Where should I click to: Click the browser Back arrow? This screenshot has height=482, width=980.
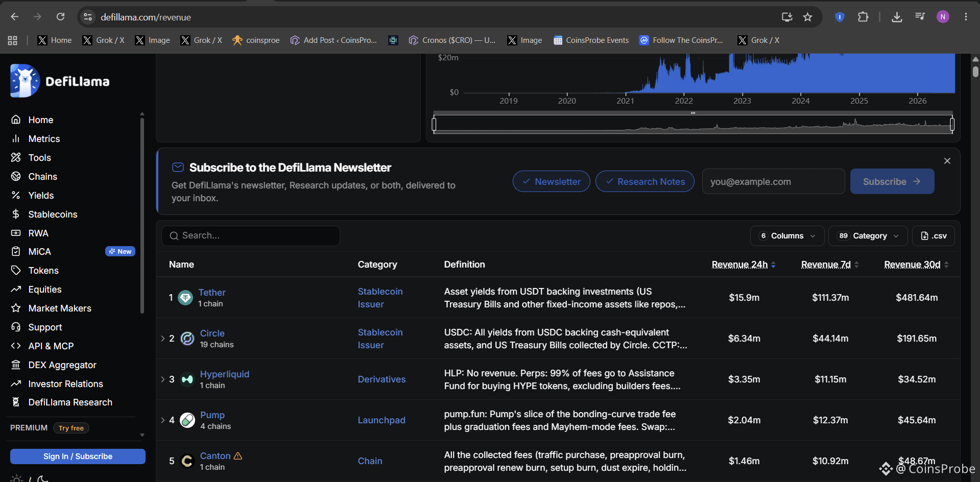pyautogui.click(x=15, y=17)
